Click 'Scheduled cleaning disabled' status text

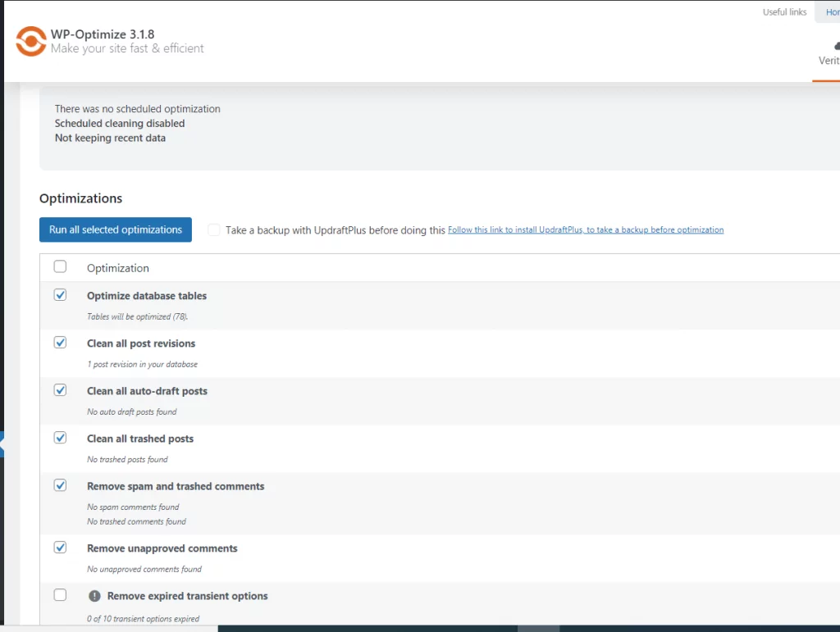(x=120, y=123)
